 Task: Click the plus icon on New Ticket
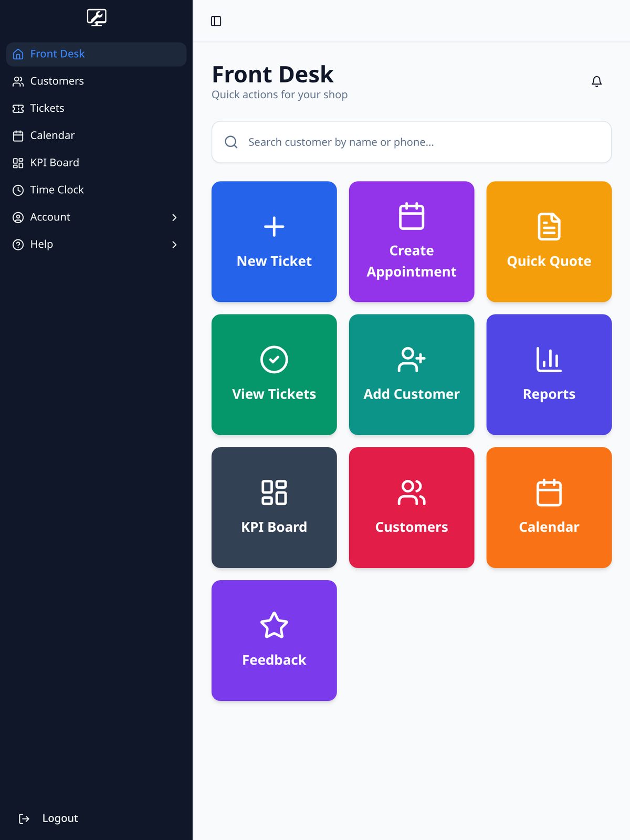point(274,227)
